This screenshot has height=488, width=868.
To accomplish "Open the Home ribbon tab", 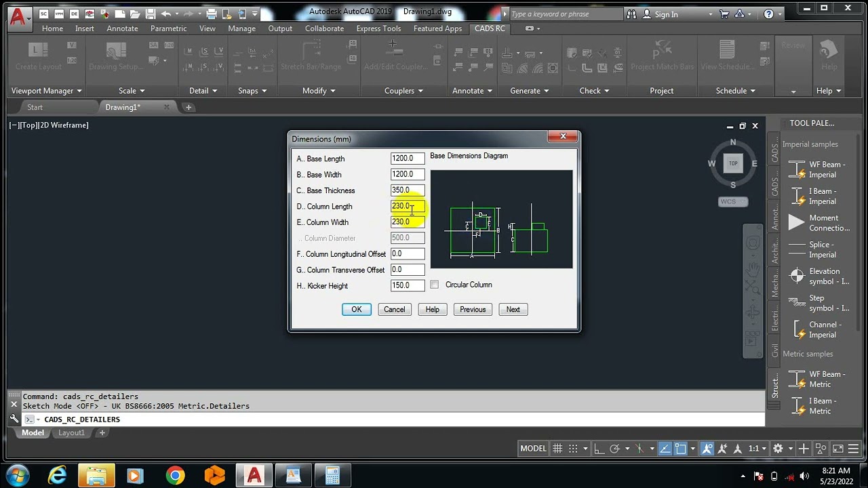I will (52, 28).
